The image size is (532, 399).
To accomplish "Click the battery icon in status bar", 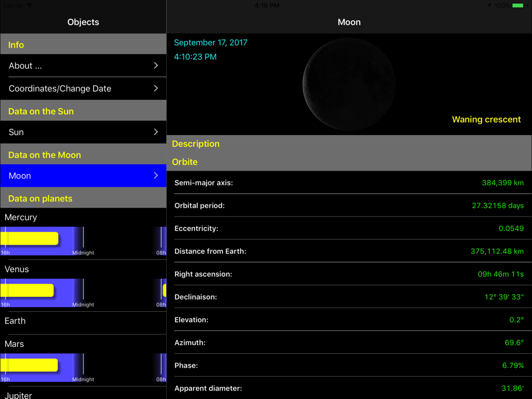I will 518,5.
